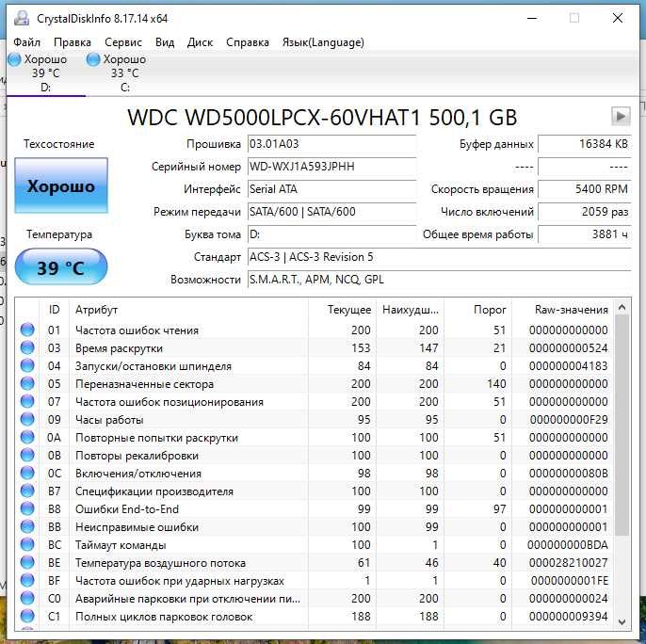646x644 pixels.
Task: Click the next disk arrow button
Action: coord(621,116)
